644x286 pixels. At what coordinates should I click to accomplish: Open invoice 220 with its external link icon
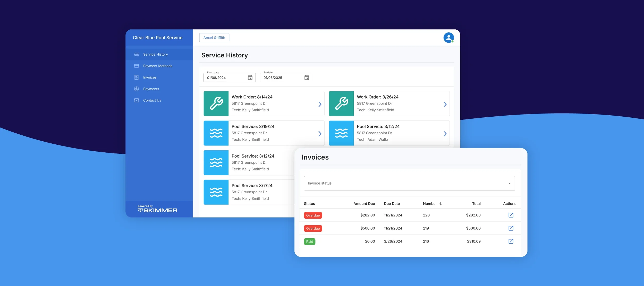coord(511,215)
